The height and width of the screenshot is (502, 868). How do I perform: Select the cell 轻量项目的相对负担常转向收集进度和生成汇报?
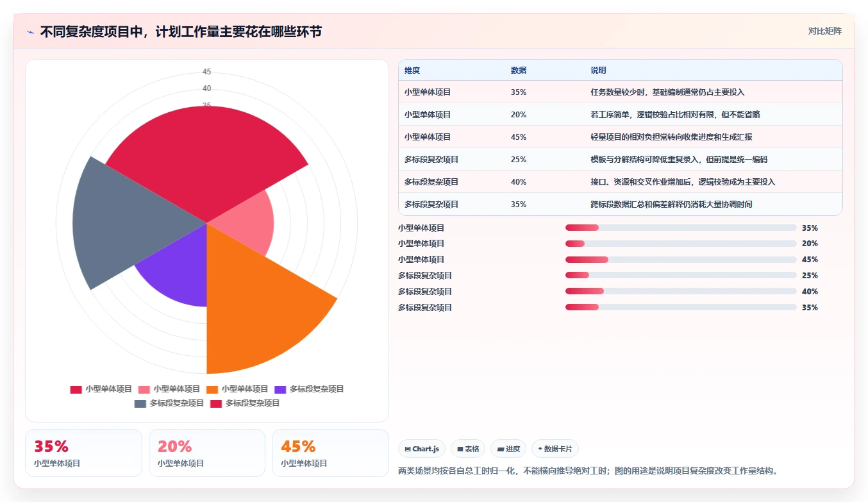pos(671,137)
